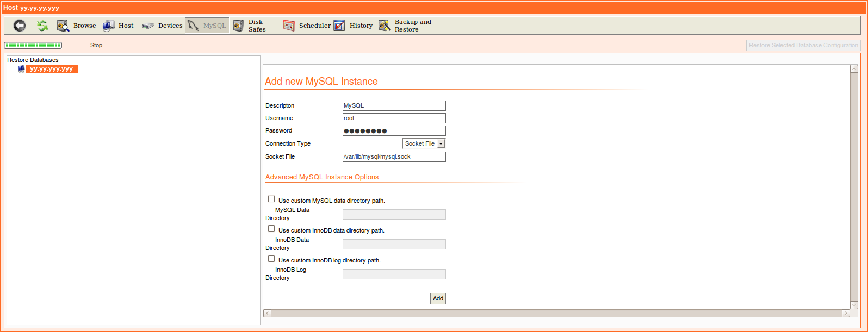Select the yy.yy.yyy.yyy tree node
Screen dimensions: 868x332
tap(52, 69)
